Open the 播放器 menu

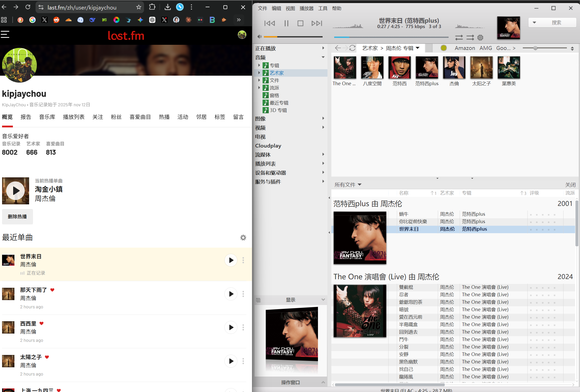pos(306,8)
